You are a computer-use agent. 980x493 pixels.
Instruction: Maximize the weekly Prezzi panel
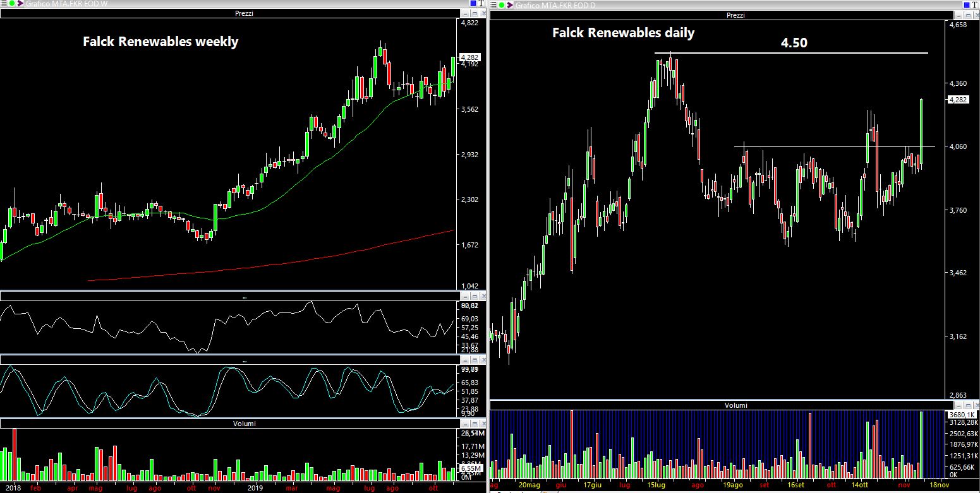coord(474,13)
